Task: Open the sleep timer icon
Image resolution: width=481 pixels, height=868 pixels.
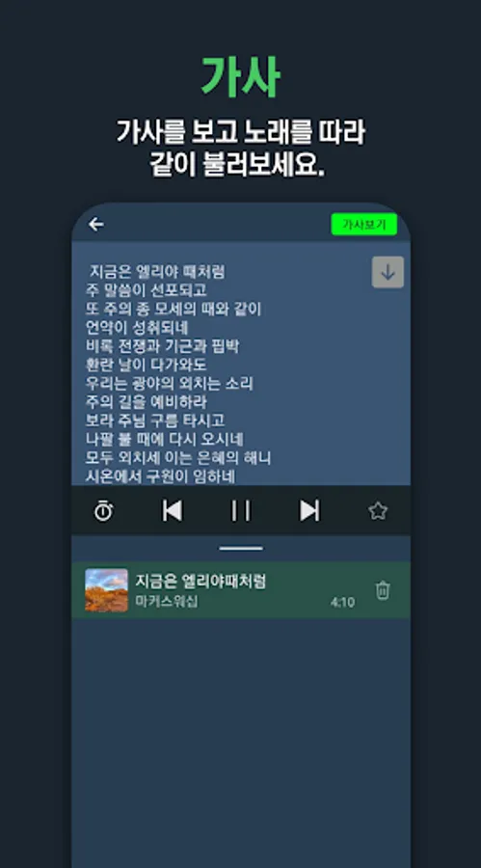Action: 103,510
